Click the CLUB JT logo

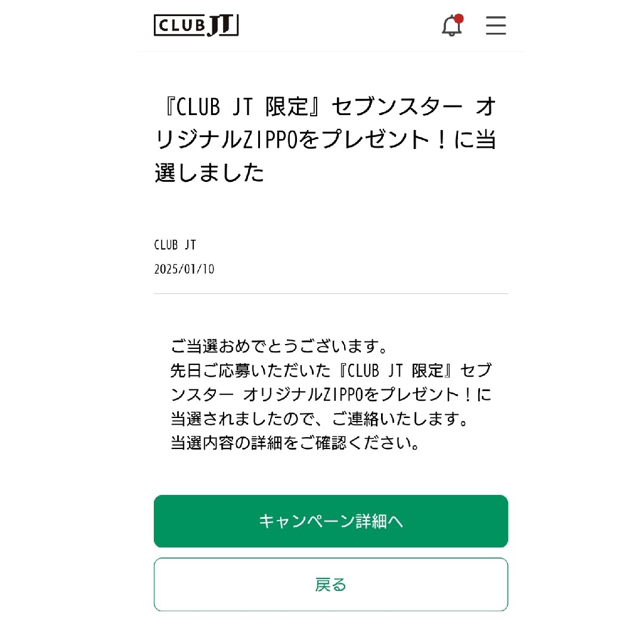tap(196, 26)
